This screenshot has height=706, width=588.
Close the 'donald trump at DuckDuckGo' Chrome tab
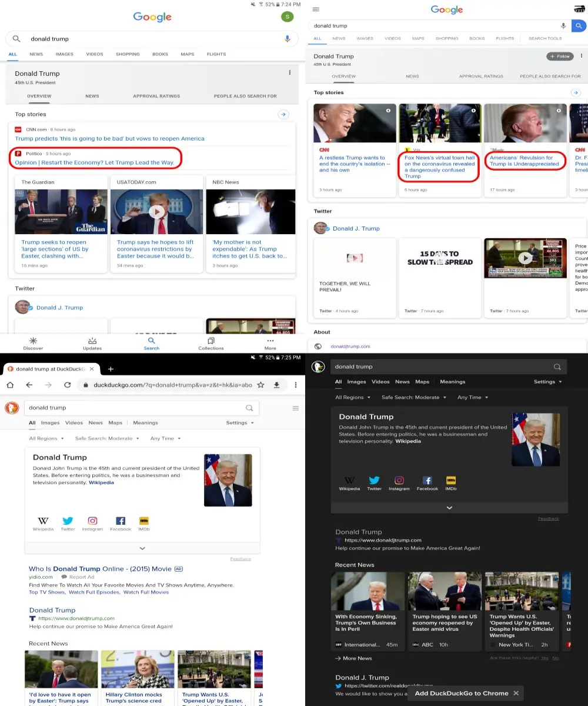(92, 369)
